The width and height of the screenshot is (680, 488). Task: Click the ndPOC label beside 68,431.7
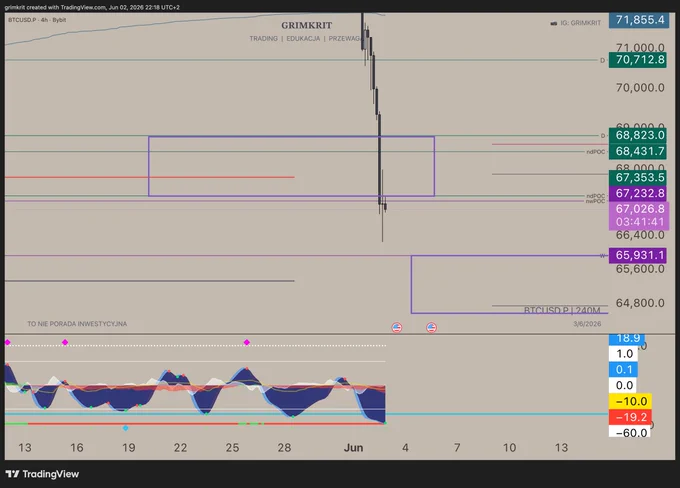(x=595, y=152)
